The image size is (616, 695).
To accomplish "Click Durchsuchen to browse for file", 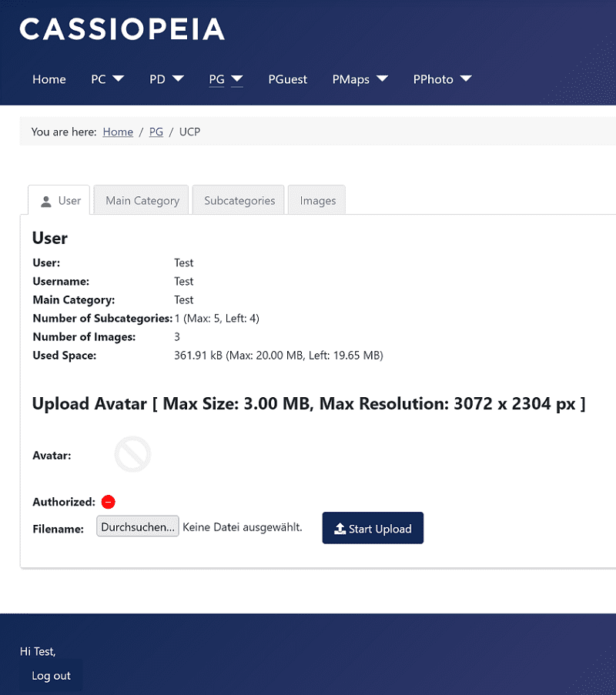I will pyautogui.click(x=138, y=526).
